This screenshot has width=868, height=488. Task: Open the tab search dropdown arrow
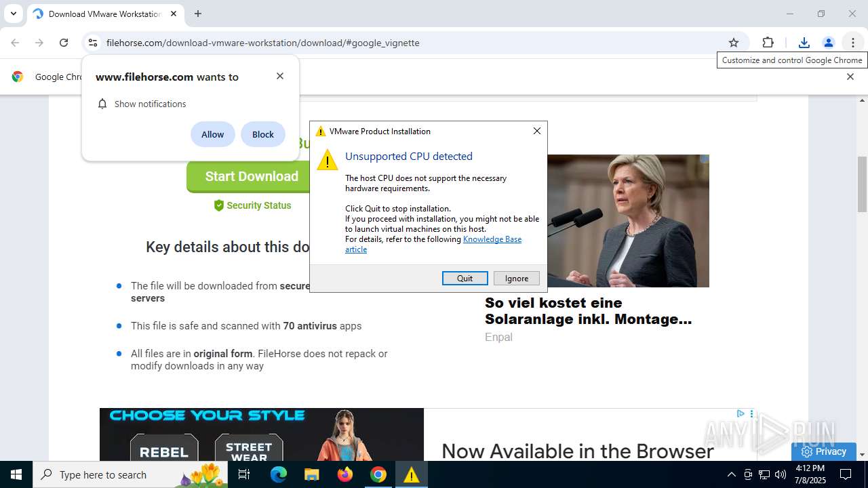coord(13,14)
